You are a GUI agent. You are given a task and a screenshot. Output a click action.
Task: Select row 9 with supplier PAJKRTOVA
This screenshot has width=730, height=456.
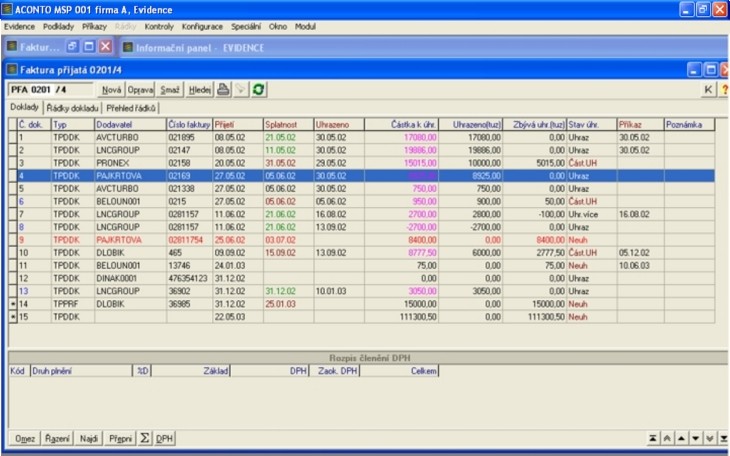pyautogui.click(x=120, y=241)
